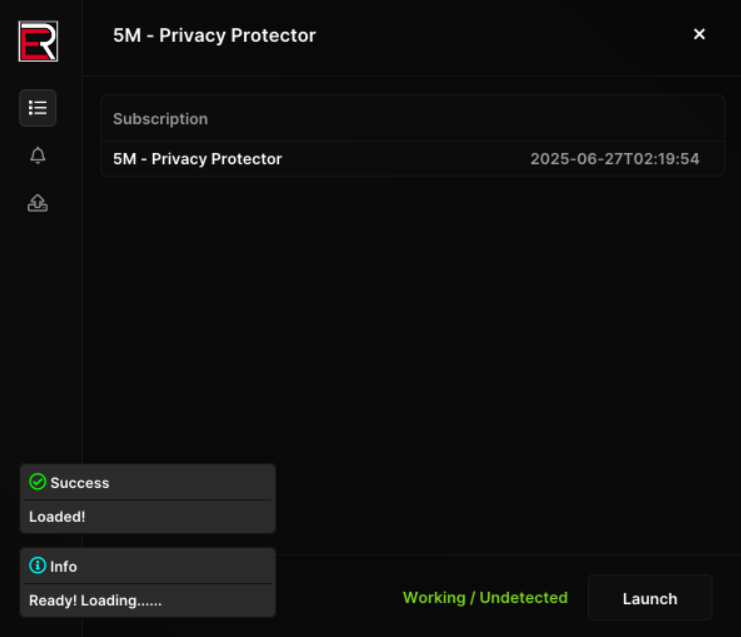Click the blue Info circle icon
This screenshot has height=637, width=741.
pyautogui.click(x=38, y=566)
